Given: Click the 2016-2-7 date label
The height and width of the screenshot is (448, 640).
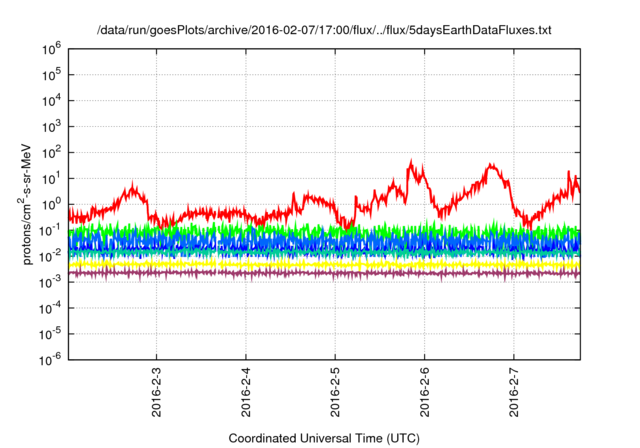Looking at the screenshot, I should (513, 392).
